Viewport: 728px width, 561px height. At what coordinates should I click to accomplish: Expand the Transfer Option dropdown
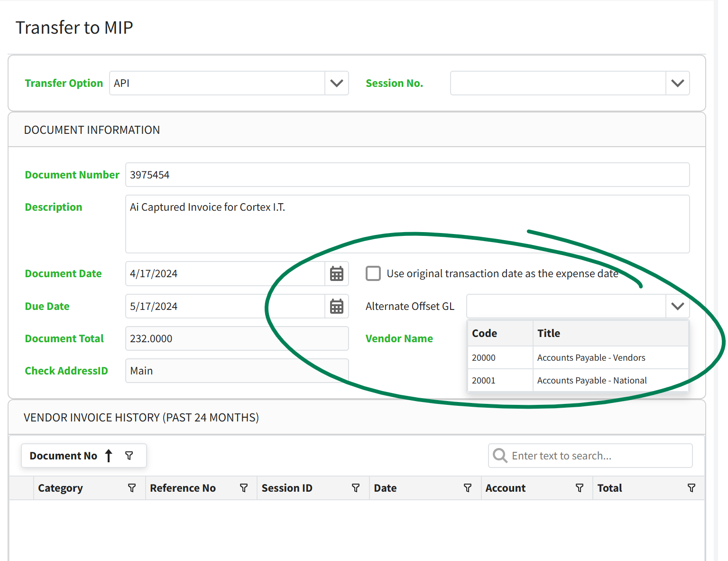coord(337,83)
